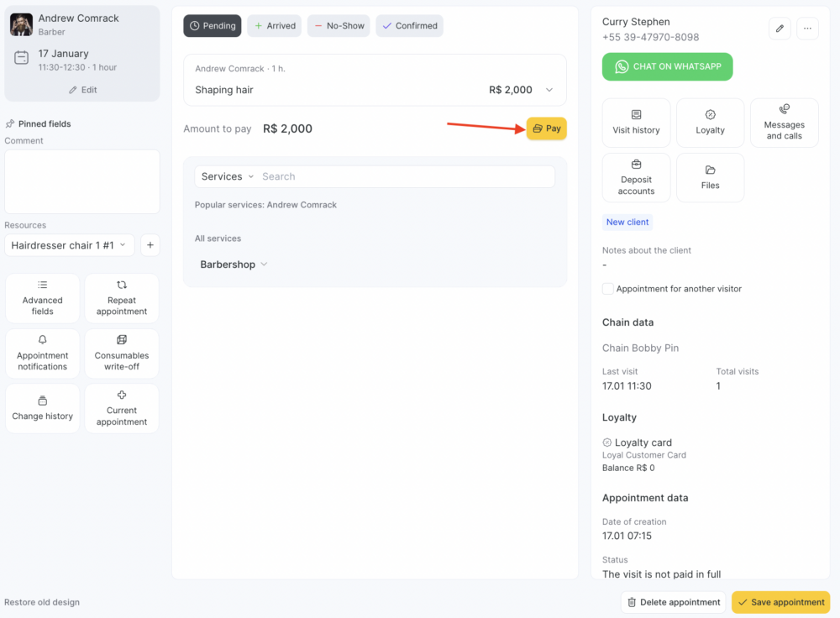Viewport: 840px width, 618px height.
Task: Click Andrew Comrack's avatar photo
Action: 22,24
